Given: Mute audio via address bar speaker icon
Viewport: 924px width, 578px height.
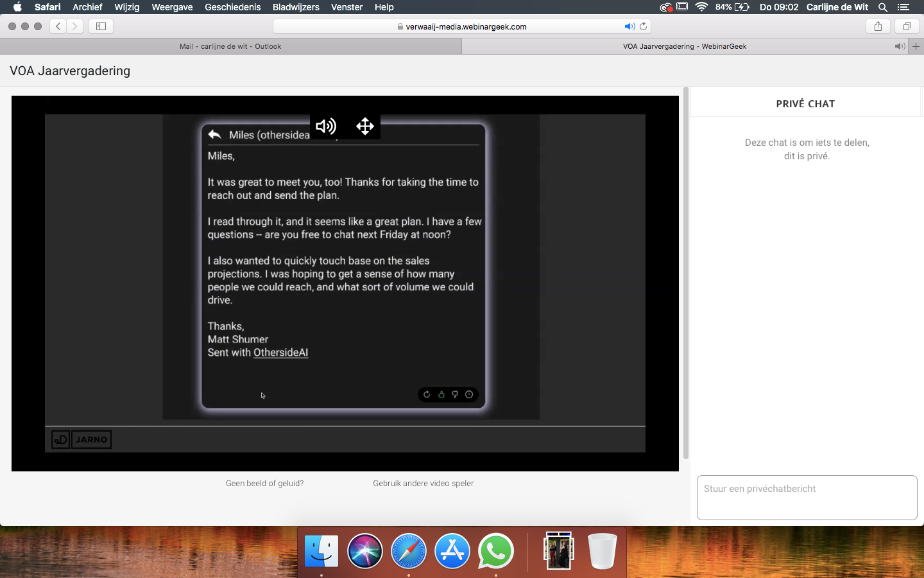Looking at the screenshot, I should click(x=629, y=26).
